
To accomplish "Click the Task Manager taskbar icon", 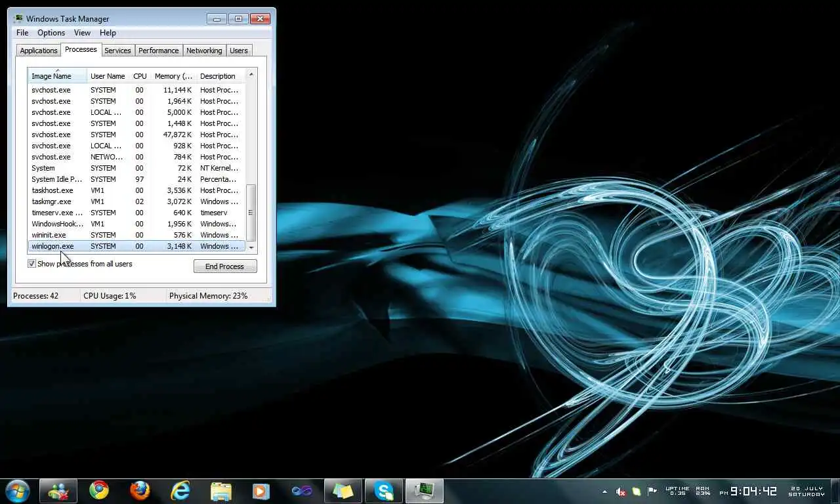I will (425, 490).
